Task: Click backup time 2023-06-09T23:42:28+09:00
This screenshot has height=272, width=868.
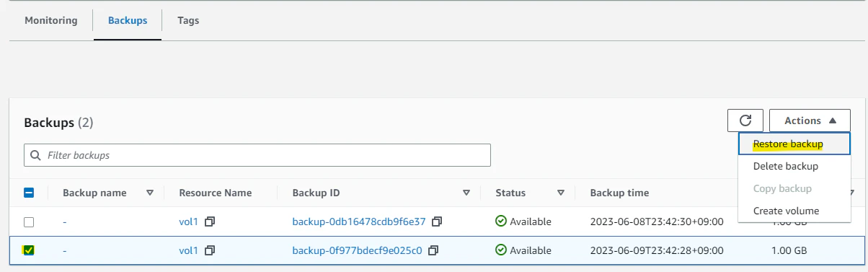Action: (x=657, y=250)
